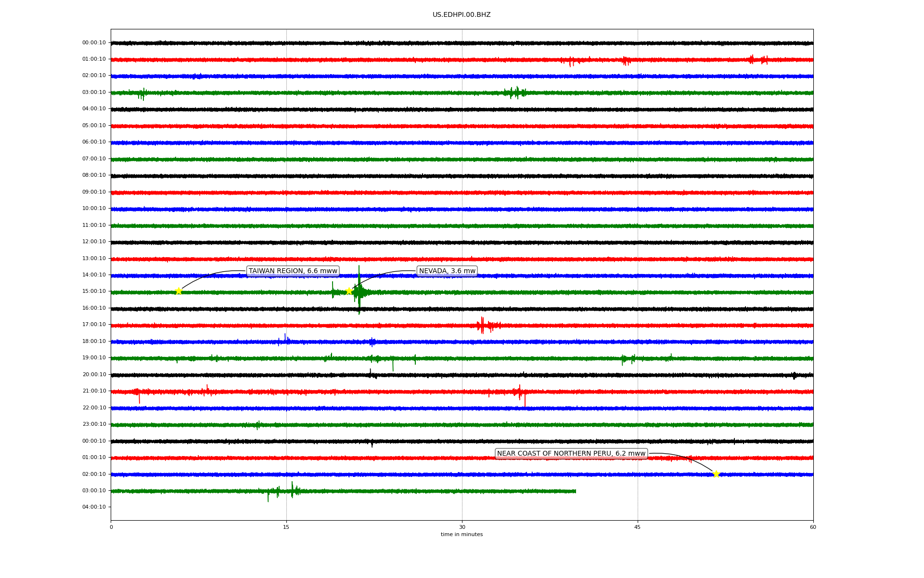This screenshot has width=924, height=578.
Task: Click the first 00:00:10 row label
Action: click(x=94, y=43)
